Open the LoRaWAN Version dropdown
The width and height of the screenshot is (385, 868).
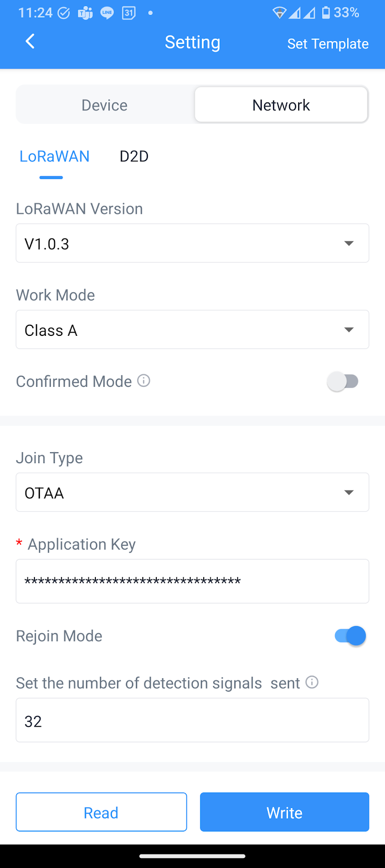pyautogui.click(x=192, y=243)
